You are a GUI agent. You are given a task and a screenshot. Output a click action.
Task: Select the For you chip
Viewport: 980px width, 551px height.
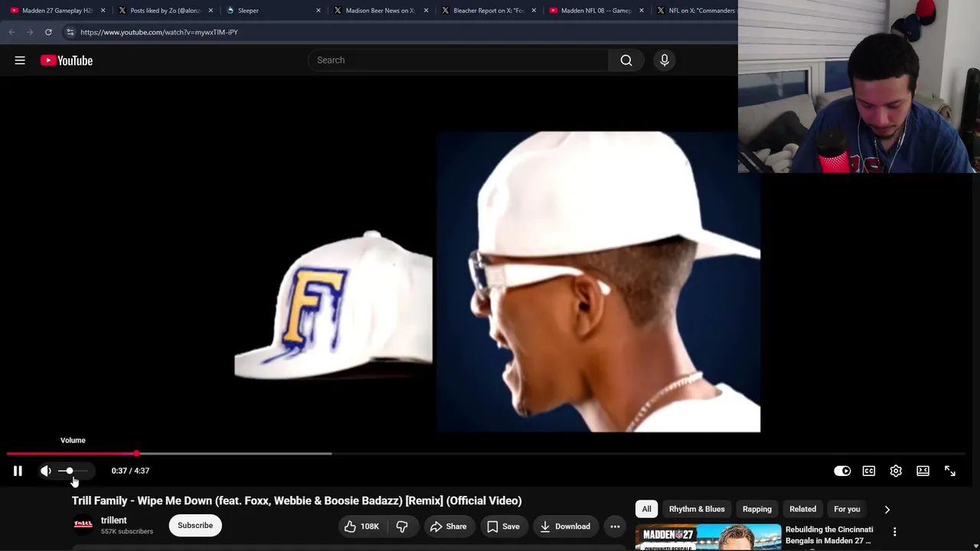[847, 509]
